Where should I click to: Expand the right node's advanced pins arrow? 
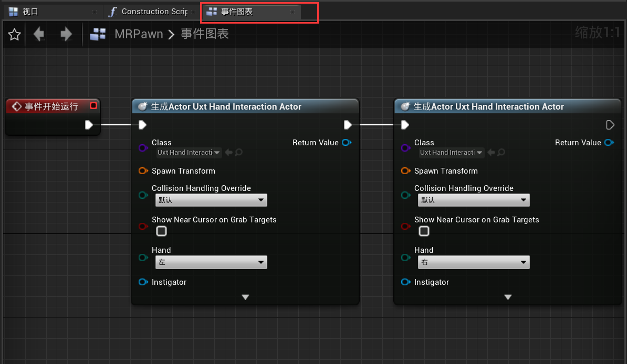coord(508,297)
